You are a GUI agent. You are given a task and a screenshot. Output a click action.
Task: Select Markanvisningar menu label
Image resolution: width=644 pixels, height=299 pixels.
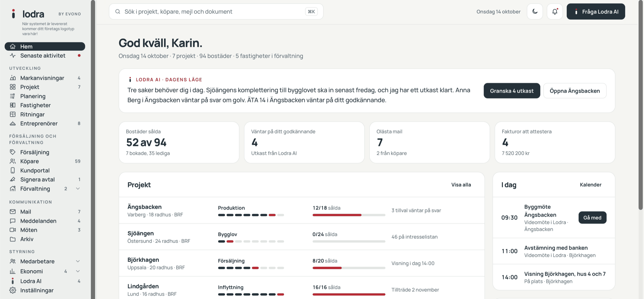[x=42, y=78]
